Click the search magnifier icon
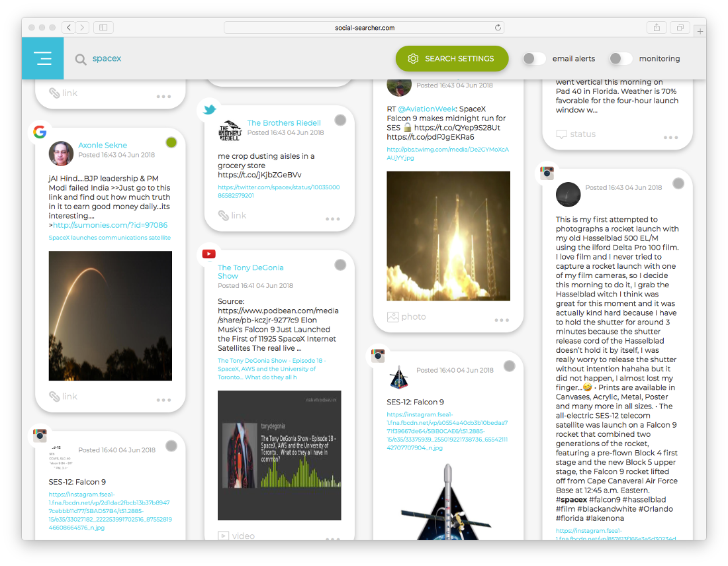Screen dimensions: 728x566 (80, 60)
